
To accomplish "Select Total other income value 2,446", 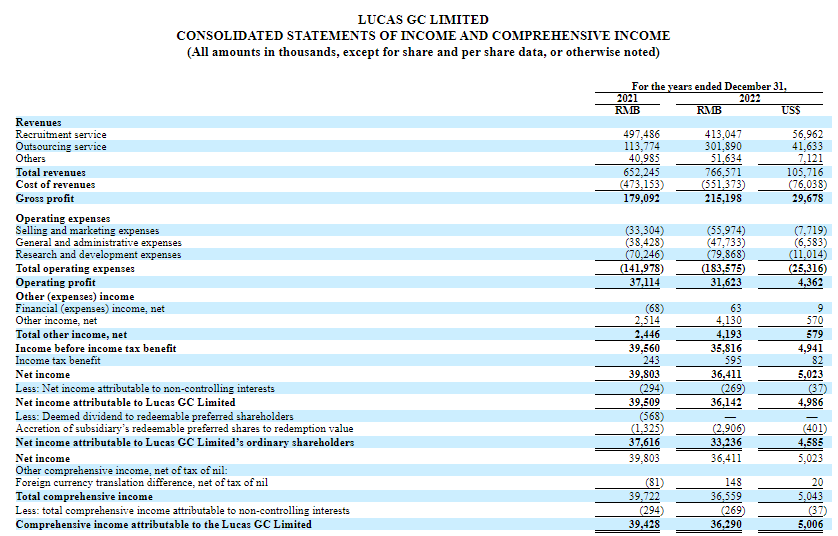I will pyautogui.click(x=647, y=335).
